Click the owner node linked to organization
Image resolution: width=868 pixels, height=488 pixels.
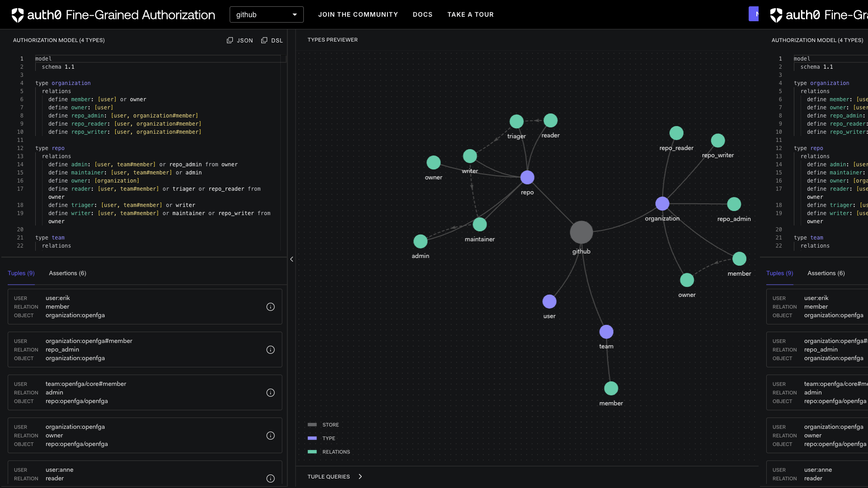pyautogui.click(x=687, y=280)
